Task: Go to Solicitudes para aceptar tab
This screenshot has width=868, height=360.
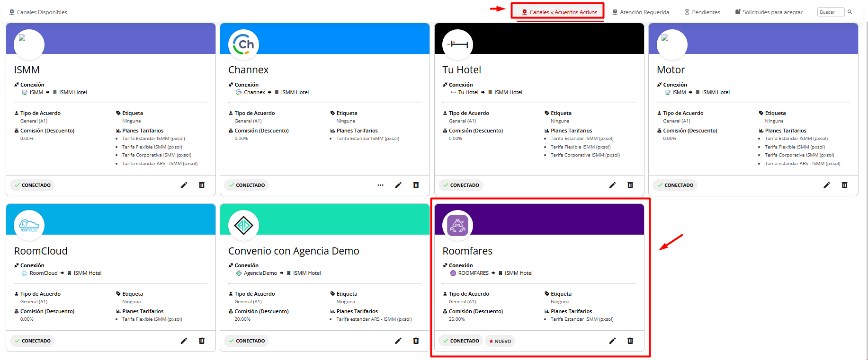Action: pyautogui.click(x=769, y=12)
